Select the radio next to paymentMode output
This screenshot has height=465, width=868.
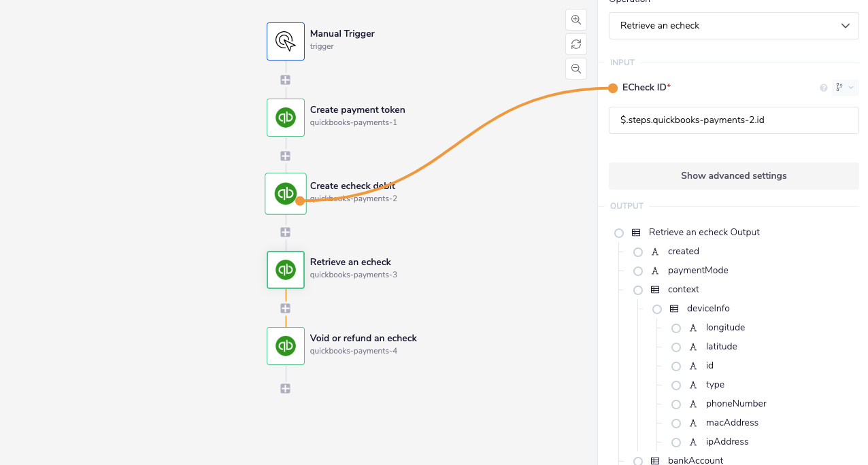pos(638,271)
